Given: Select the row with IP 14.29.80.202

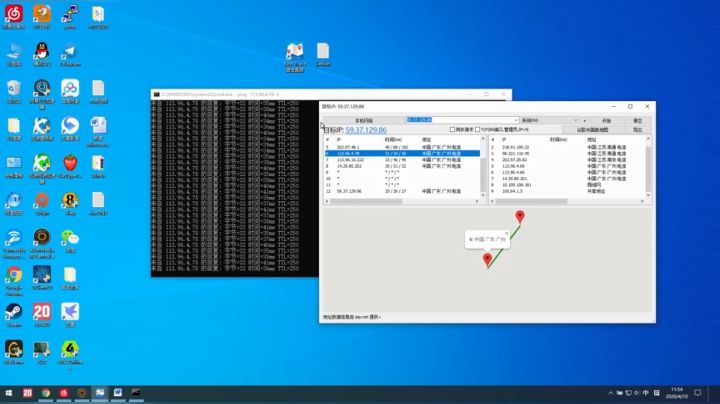Looking at the screenshot, I should [x=402, y=166].
